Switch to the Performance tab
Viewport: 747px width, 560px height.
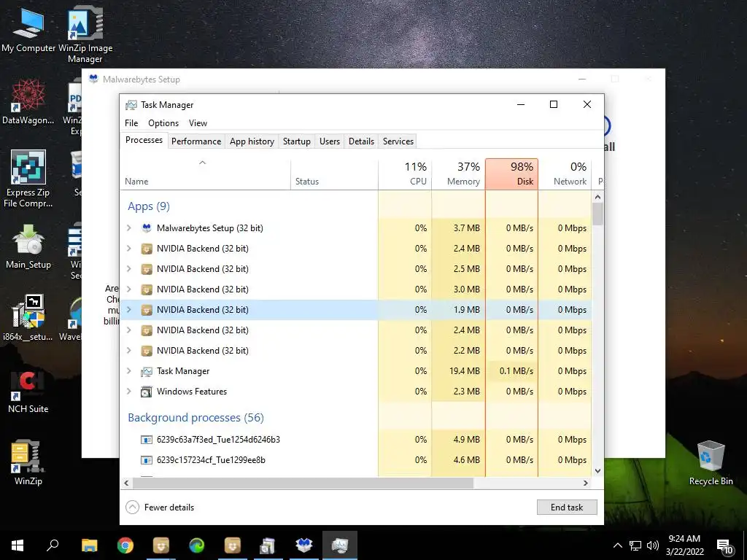click(196, 141)
